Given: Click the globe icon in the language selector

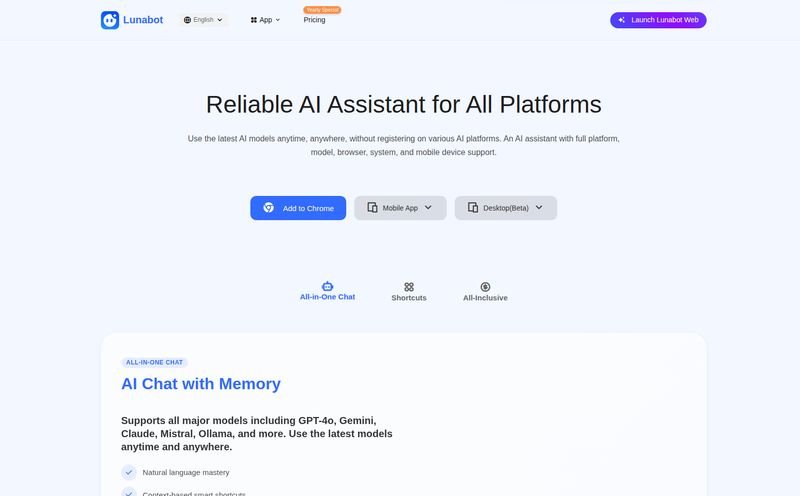Looking at the screenshot, I should click(187, 20).
